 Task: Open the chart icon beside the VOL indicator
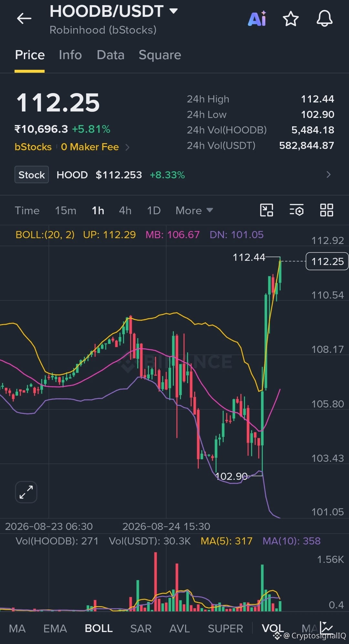click(x=326, y=628)
